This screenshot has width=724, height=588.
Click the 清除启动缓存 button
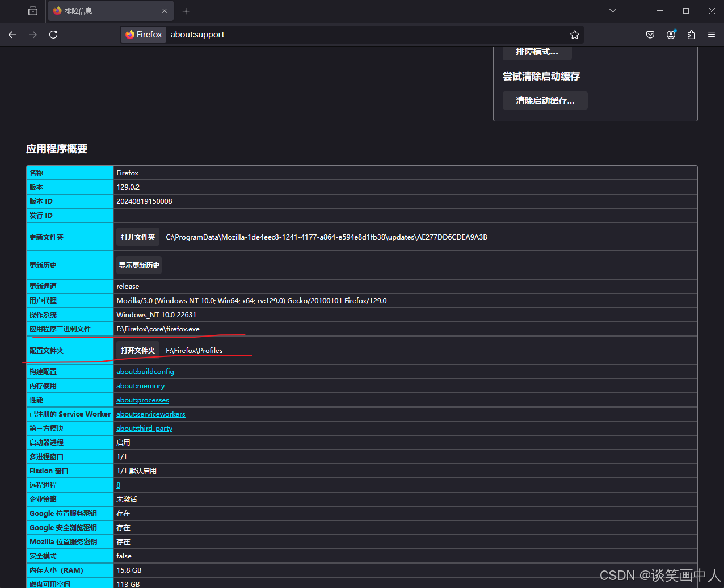(x=545, y=100)
